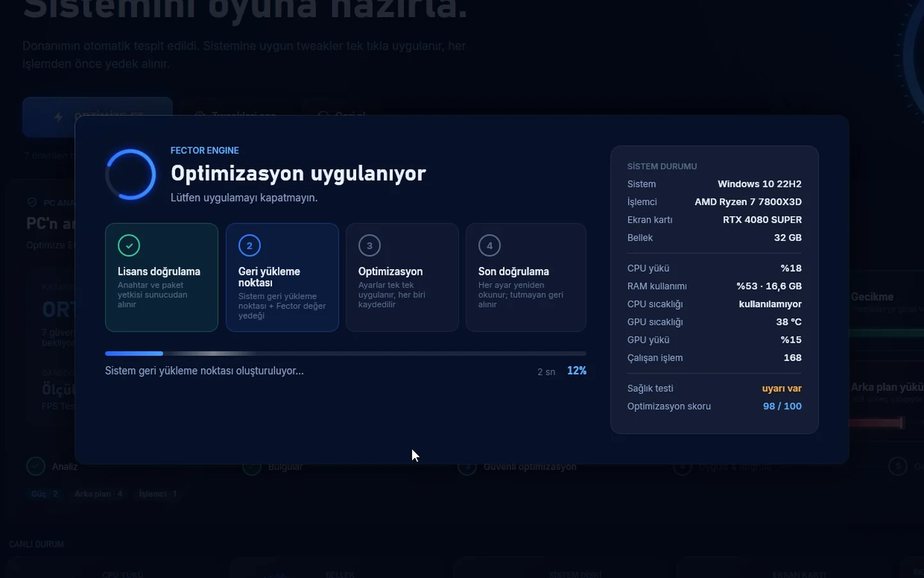Viewport: 924px width, 578px height.
Task: Click the '%15' GPU yükü value
Action: point(791,340)
